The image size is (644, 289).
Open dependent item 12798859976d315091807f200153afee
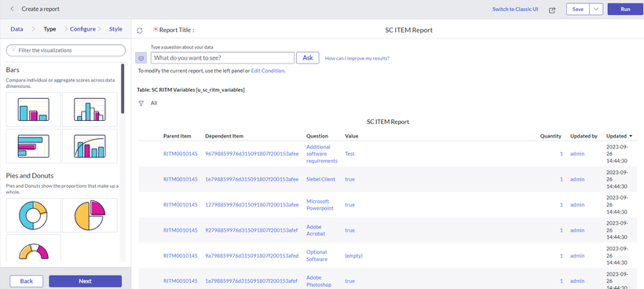click(252, 205)
